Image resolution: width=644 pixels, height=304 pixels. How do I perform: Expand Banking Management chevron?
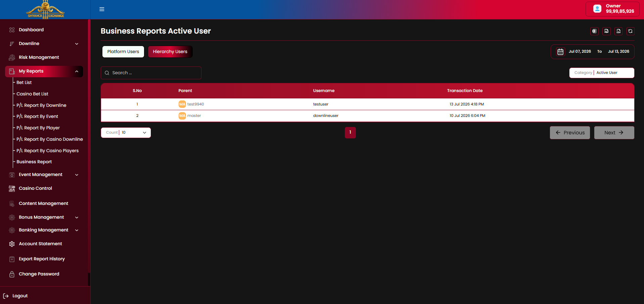pyautogui.click(x=77, y=230)
